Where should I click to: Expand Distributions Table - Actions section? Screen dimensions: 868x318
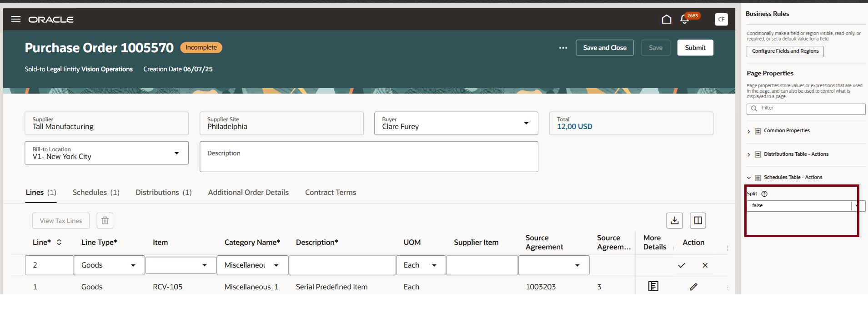(749, 154)
